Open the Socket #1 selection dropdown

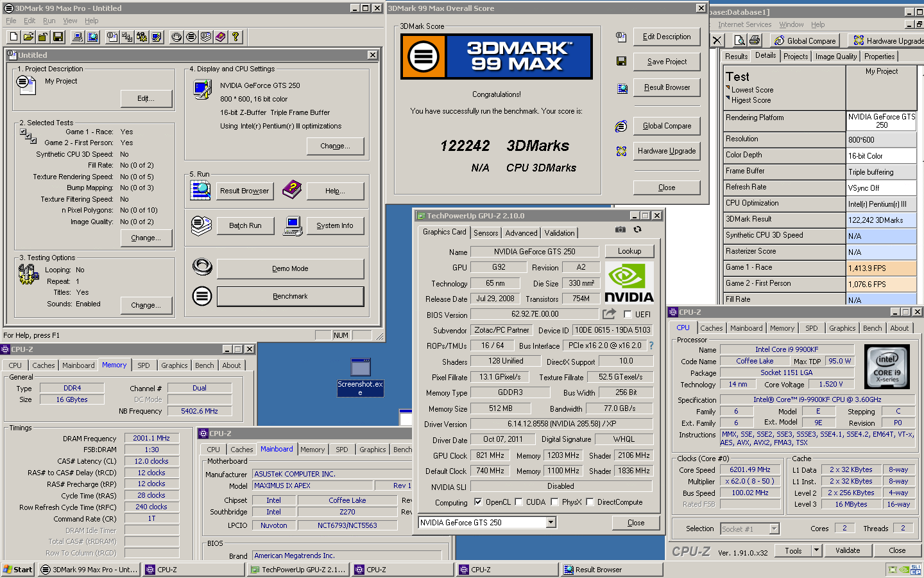click(774, 529)
